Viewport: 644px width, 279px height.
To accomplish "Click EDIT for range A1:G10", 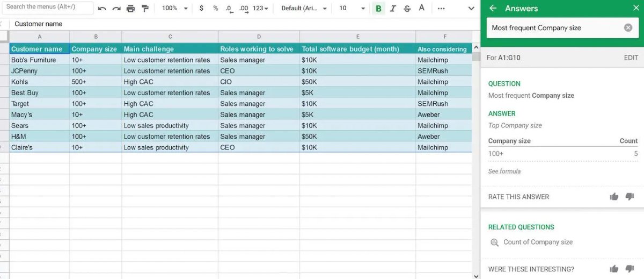I will [631, 58].
